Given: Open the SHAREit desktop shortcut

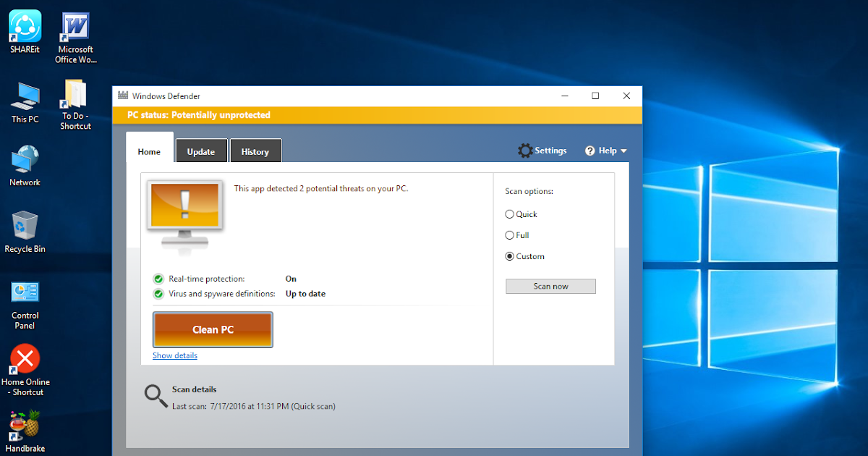Looking at the screenshot, I should (x=25, y=32).
